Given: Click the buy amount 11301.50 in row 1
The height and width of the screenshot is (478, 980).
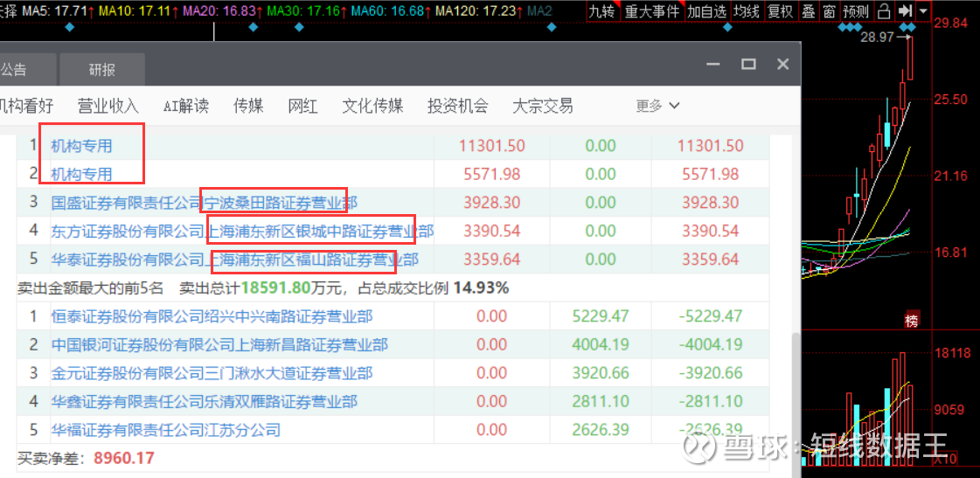Looking at the screenshot, I should [x=492, y=146].
